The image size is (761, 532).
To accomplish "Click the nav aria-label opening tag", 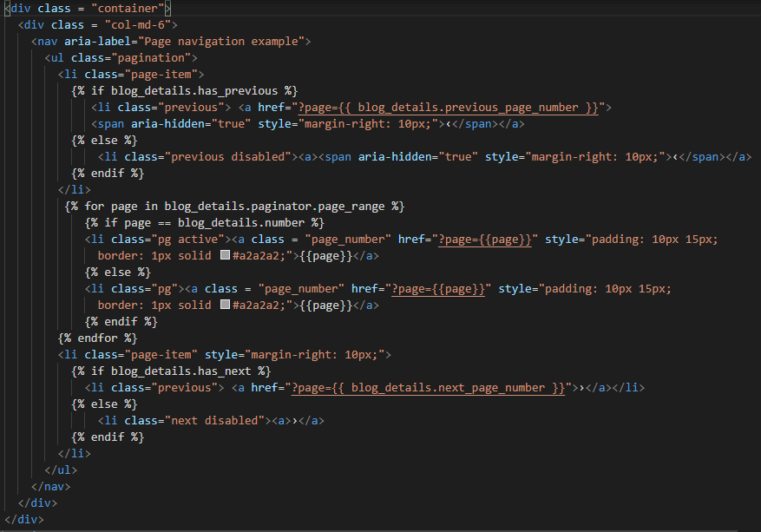I will pos(171,42).
